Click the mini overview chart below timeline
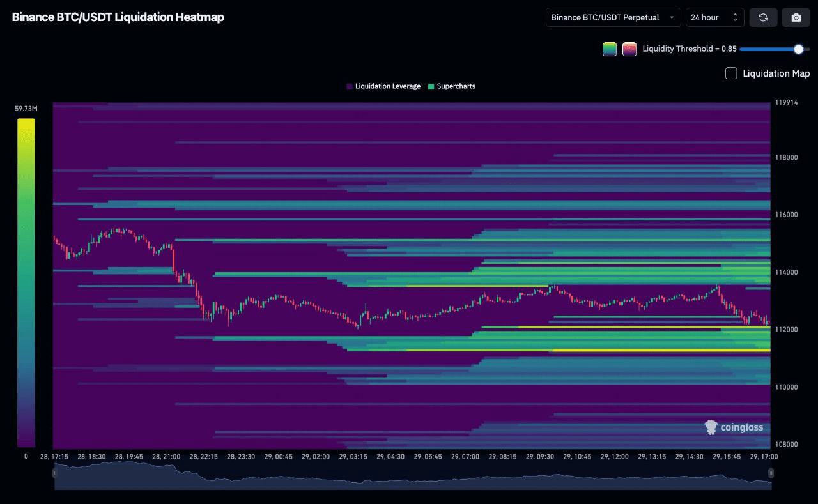The width and height of the screenshot is (818, 504). [412, 476]
